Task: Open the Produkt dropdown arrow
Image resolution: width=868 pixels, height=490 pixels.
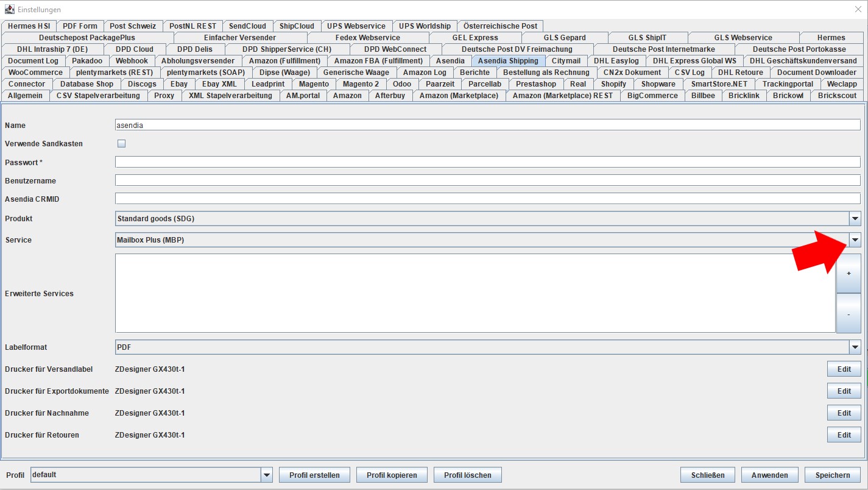Action: click(855, 219)
